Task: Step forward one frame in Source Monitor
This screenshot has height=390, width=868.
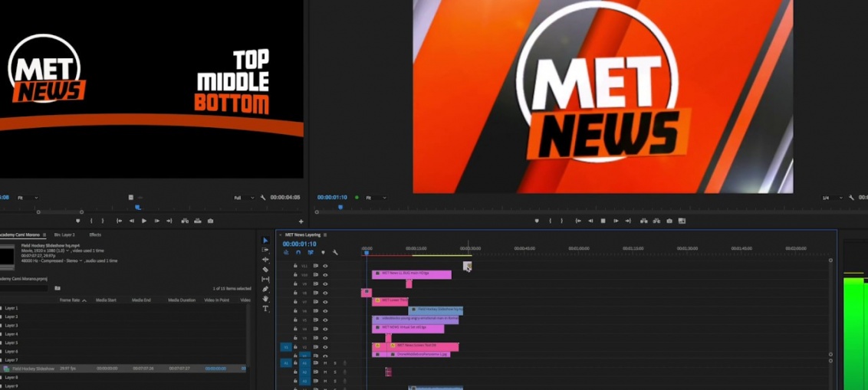Action: click(156, 221)
